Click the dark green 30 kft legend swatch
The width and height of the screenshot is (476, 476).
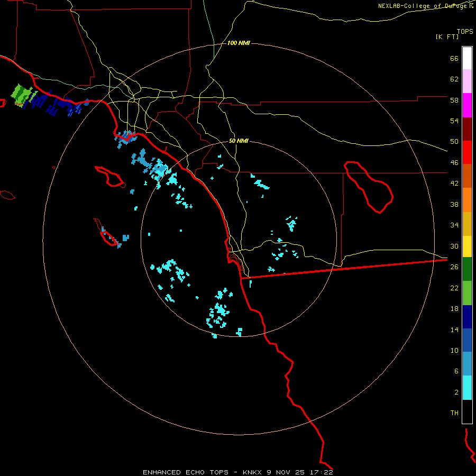(x=467, y=269)
